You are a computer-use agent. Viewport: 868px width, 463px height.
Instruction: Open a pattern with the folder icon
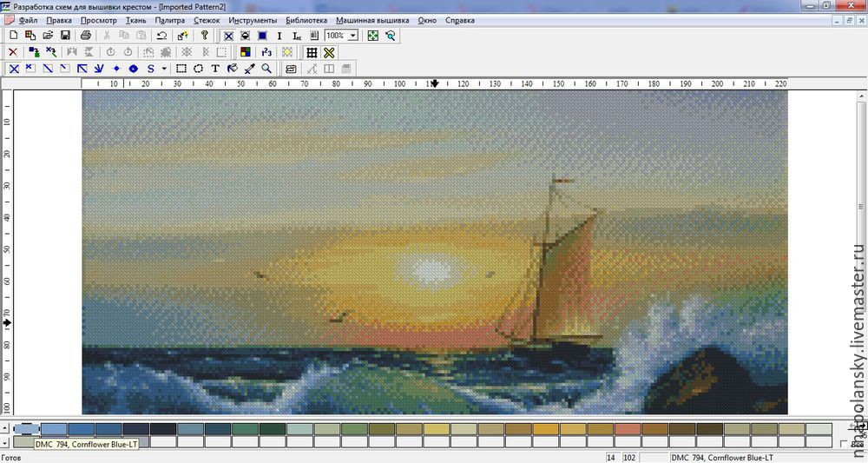click(x=48, y=36)
